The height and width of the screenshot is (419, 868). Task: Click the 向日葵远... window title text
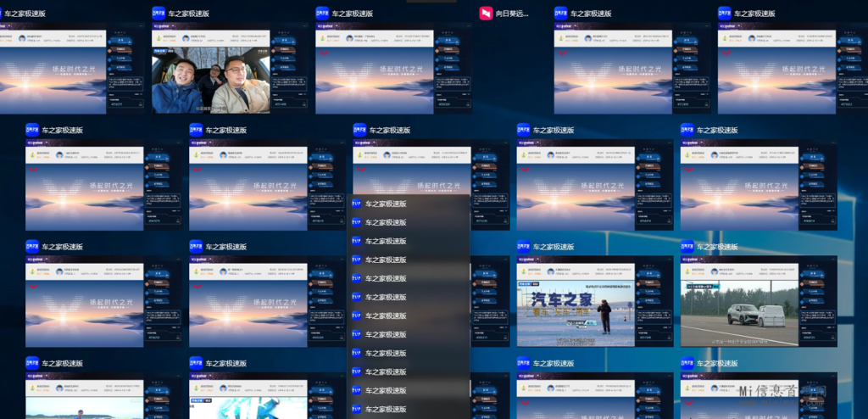512,14
